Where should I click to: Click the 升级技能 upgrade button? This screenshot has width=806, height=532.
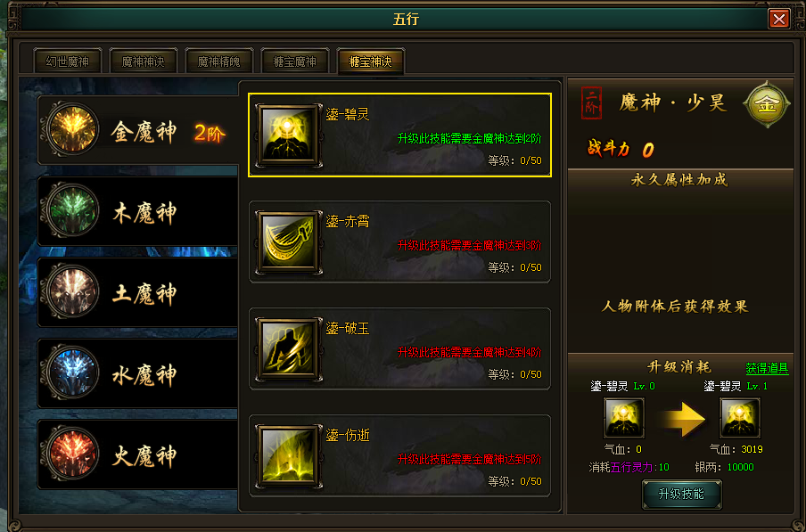point(681,494)
